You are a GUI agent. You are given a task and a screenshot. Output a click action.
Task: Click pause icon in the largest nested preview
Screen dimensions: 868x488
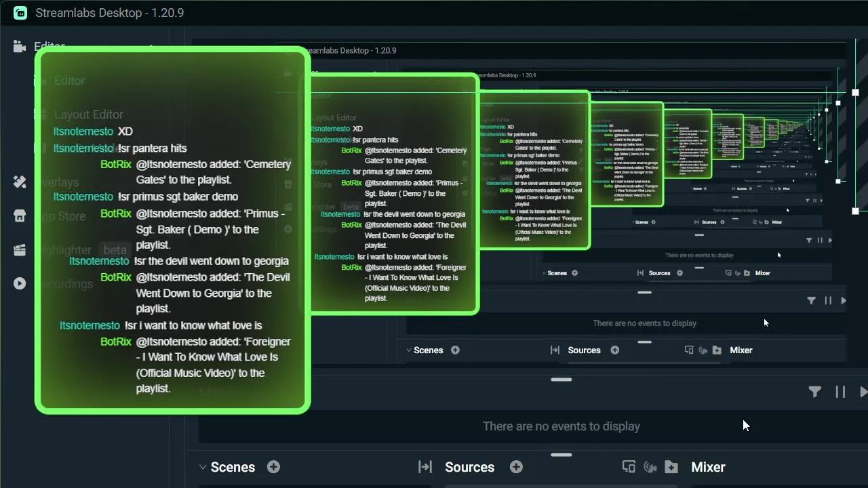(x=828, y=300)
